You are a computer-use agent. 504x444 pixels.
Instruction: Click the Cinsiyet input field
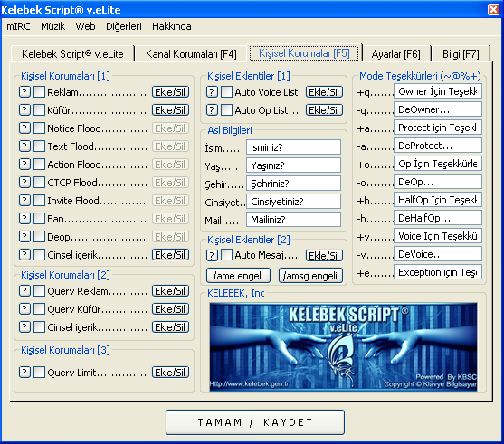294,202
